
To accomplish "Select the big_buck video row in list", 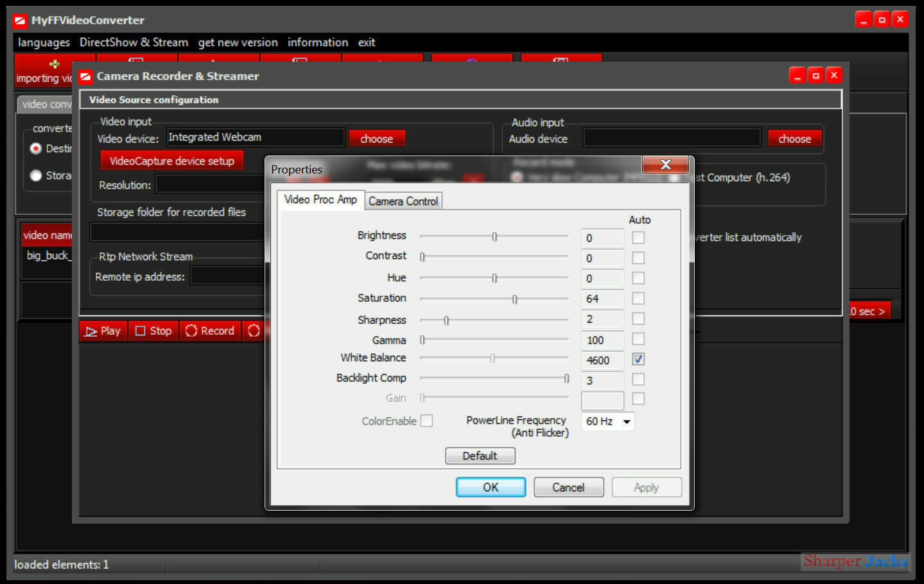I will [48, 256].
